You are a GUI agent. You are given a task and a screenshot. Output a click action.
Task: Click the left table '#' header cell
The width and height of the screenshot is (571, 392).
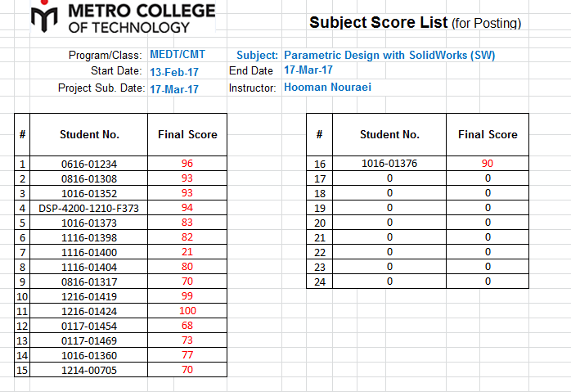click(22, 134)
